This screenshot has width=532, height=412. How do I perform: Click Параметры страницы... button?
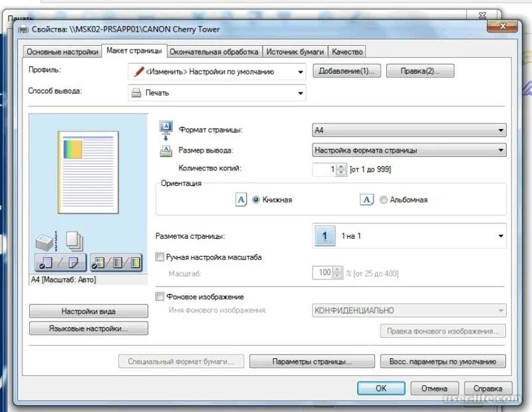(312, 361)
